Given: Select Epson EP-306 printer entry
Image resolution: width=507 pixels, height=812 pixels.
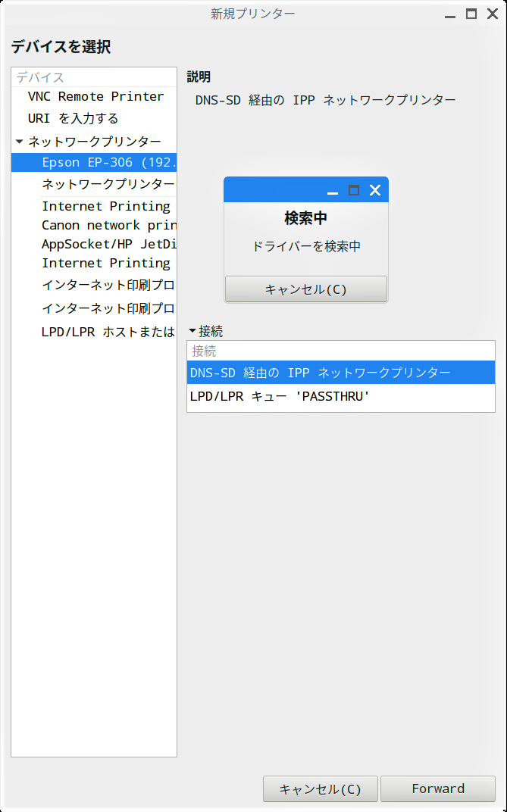Looking at the screenshot, I should click(108, 162).
